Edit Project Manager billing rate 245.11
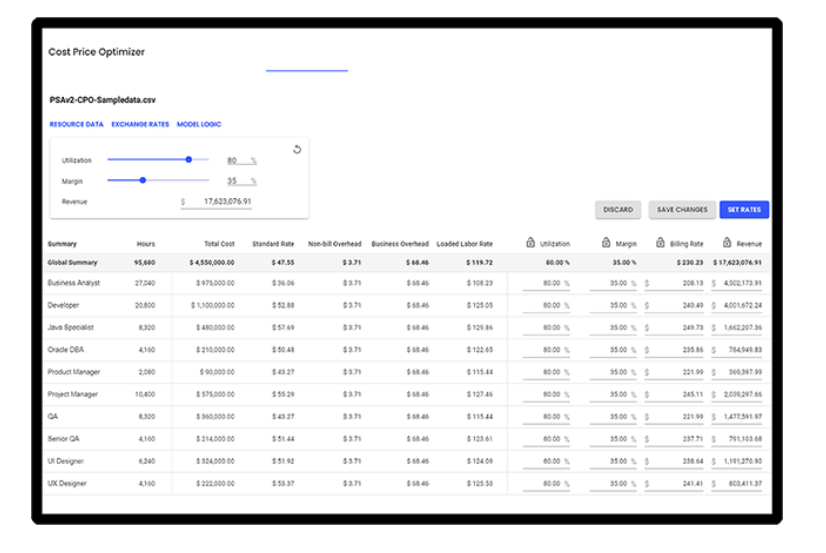The height and width of the screenshot is (553, 826). (674, 394)
